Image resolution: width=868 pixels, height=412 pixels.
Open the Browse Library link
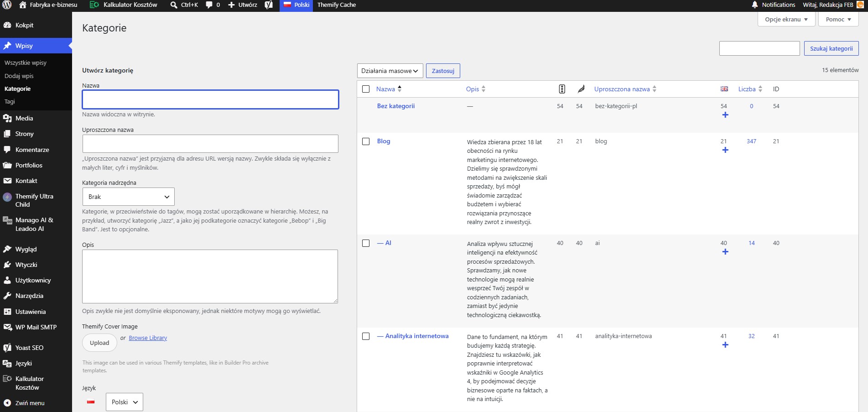pos(148,338)
